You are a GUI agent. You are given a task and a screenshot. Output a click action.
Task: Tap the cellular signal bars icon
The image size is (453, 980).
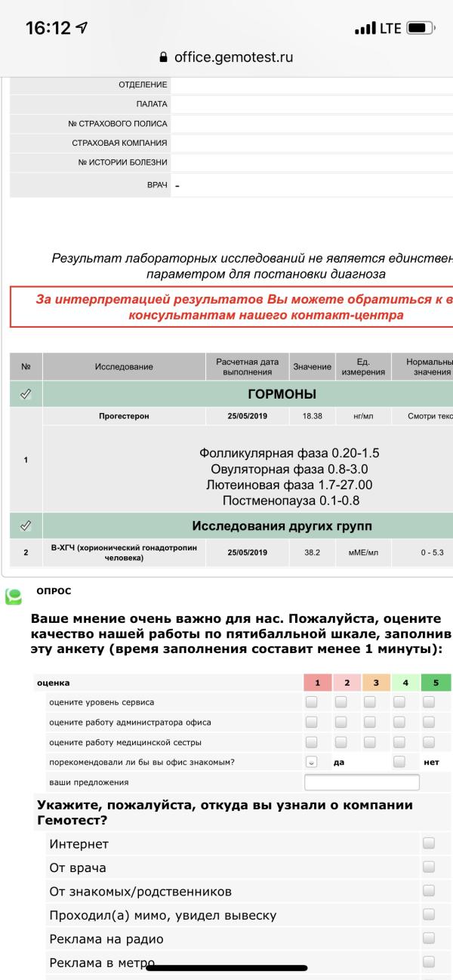[364, 29]
